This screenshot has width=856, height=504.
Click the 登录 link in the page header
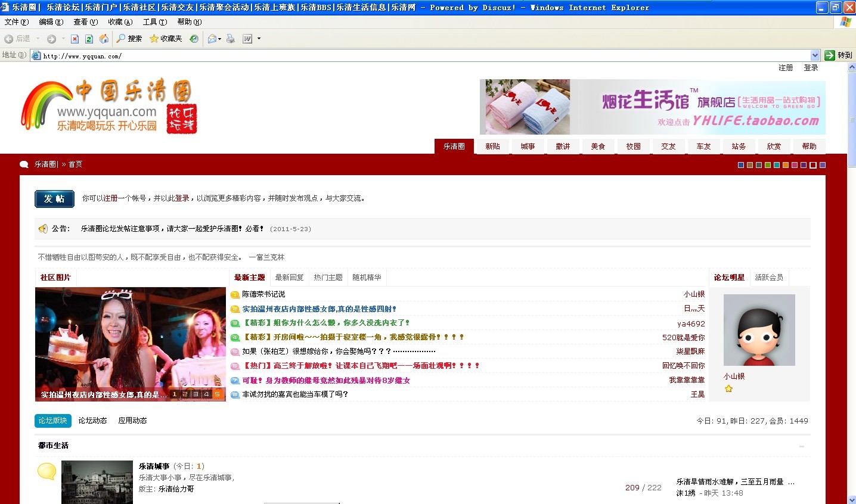click(811, 68)
